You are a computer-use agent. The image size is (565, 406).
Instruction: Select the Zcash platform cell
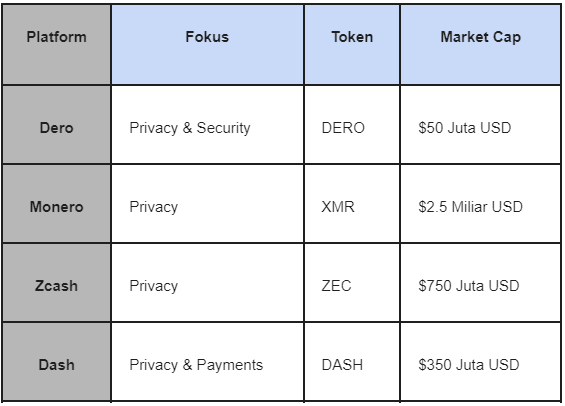(57, 283)
